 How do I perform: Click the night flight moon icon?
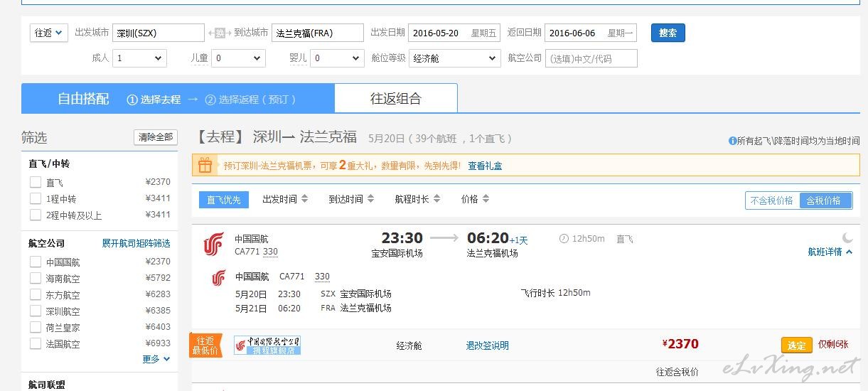click(x=847, y=237)
